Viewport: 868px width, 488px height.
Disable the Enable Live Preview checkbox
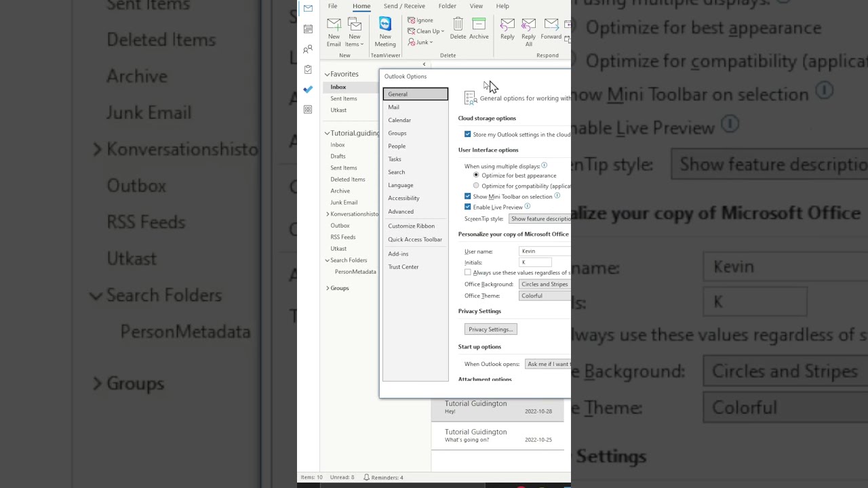tap(467, 207)
